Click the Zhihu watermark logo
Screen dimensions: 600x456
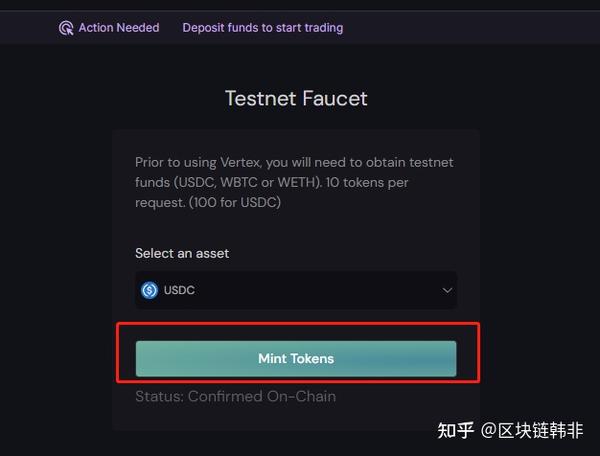coord(456,431)
